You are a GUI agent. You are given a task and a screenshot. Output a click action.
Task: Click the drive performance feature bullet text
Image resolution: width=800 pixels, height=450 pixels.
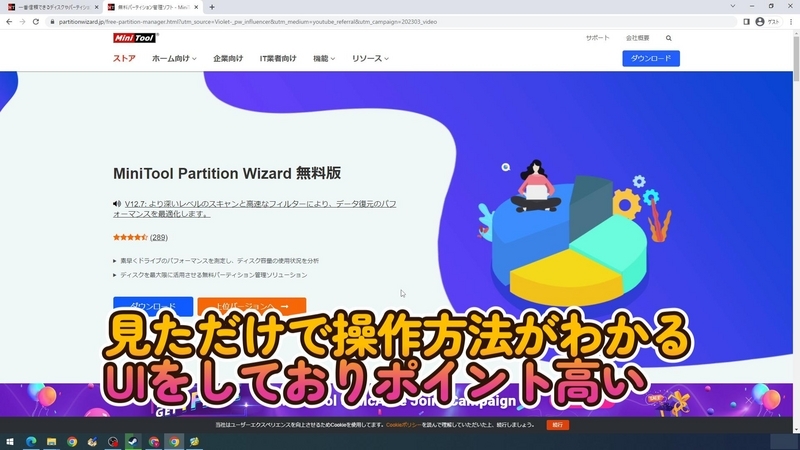point(219,261)
